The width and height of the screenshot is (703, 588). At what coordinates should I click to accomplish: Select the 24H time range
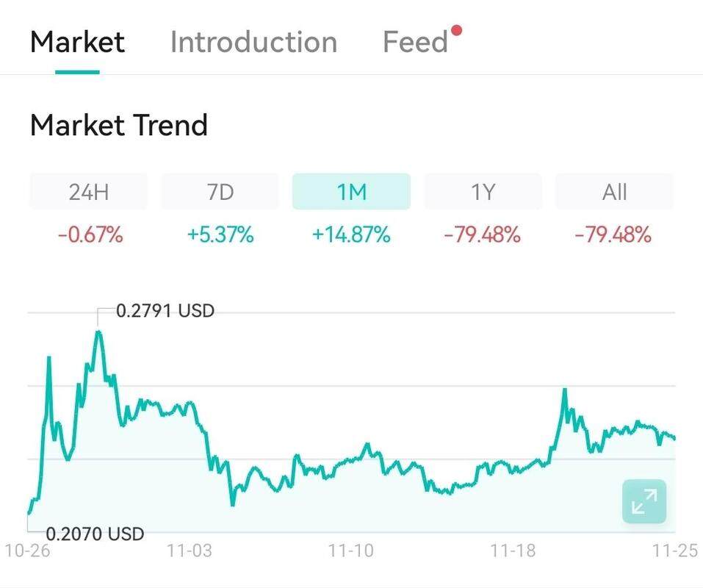(88, 192)
